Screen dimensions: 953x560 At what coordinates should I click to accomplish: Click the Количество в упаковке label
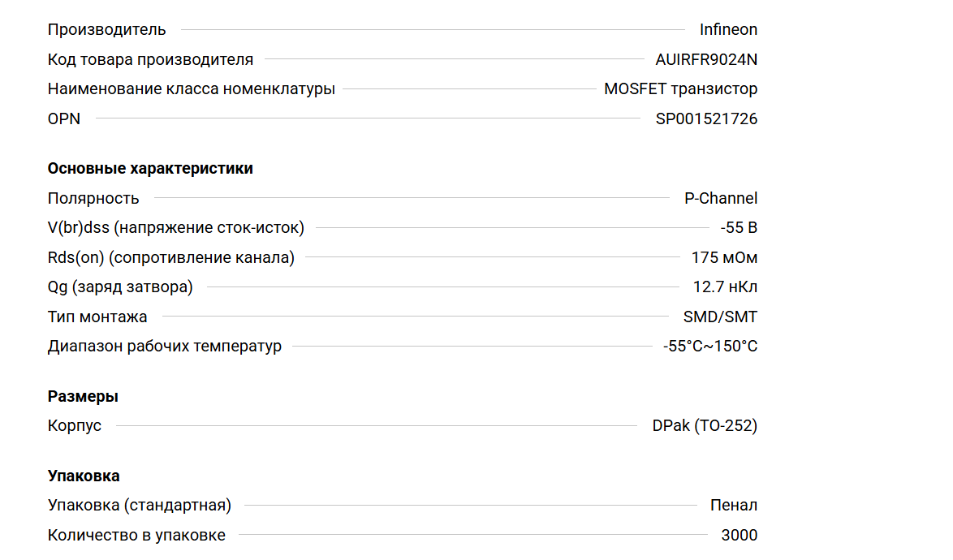tap(136, 536)
